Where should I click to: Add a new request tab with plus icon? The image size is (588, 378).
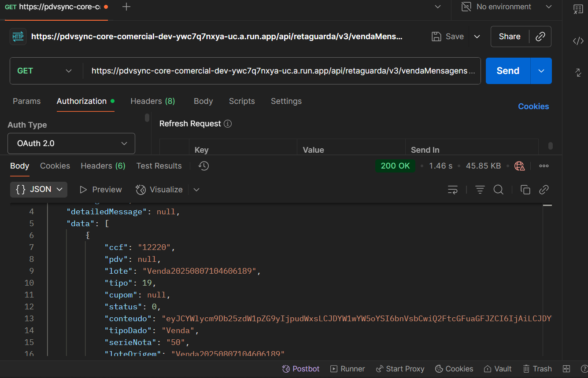(x=126, y=7)
